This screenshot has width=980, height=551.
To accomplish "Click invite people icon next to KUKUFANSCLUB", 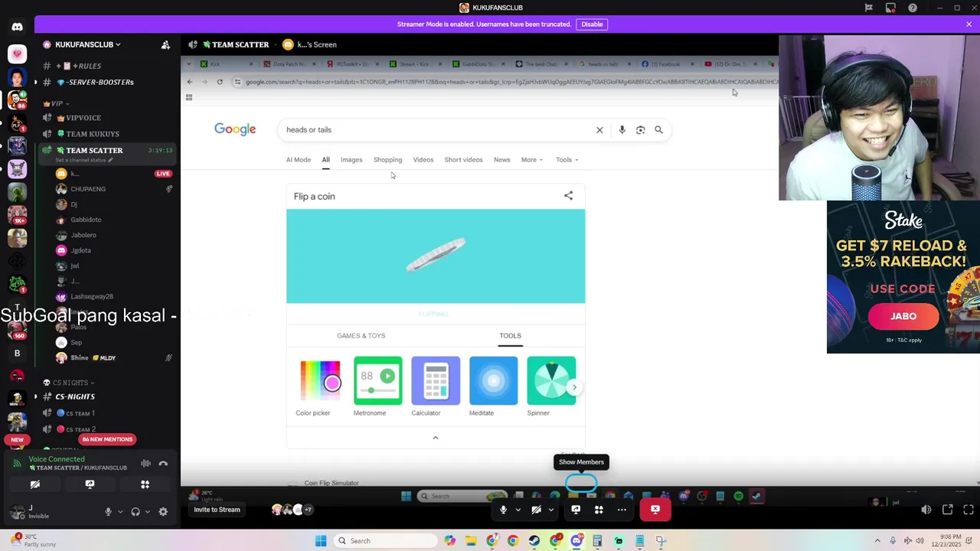I will click(x=165, y=44).
